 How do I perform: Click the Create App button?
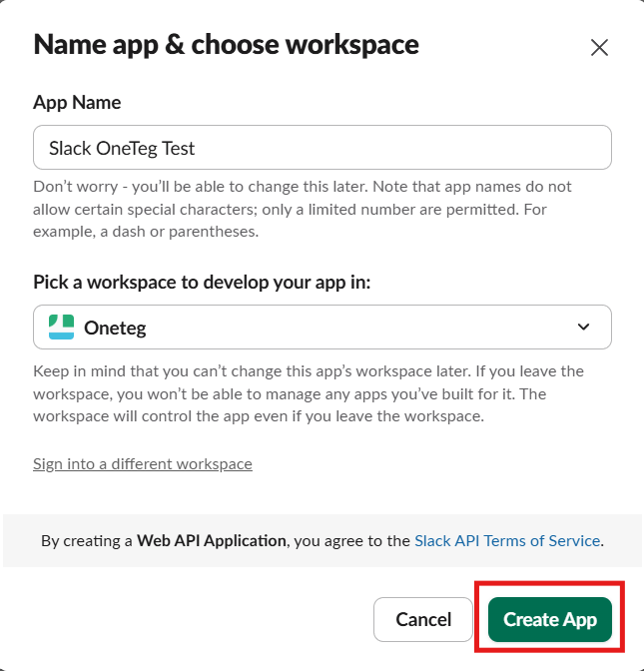[550, 619]
